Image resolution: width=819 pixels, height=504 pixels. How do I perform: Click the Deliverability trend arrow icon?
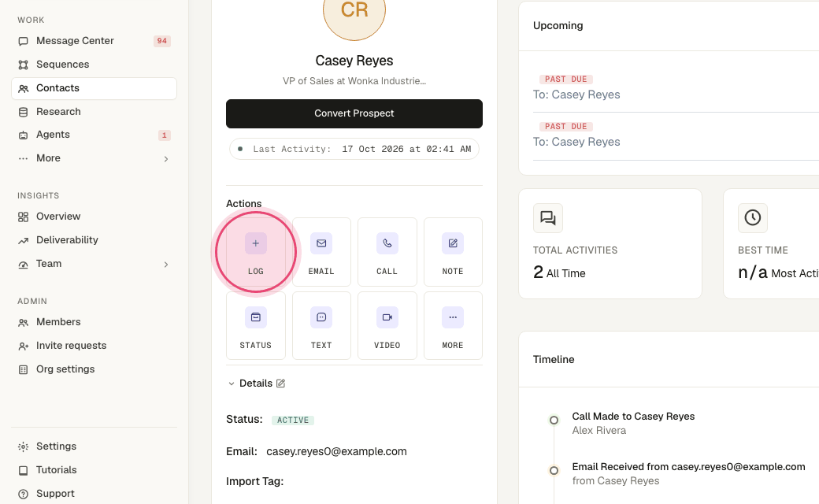[23, 241]
